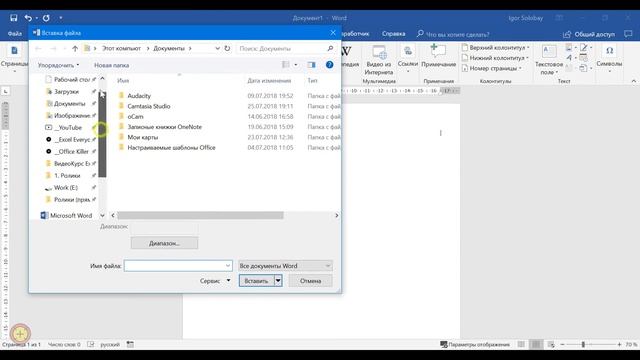
Task: Click Документы in the address path
Action: [x=169, y=48]
